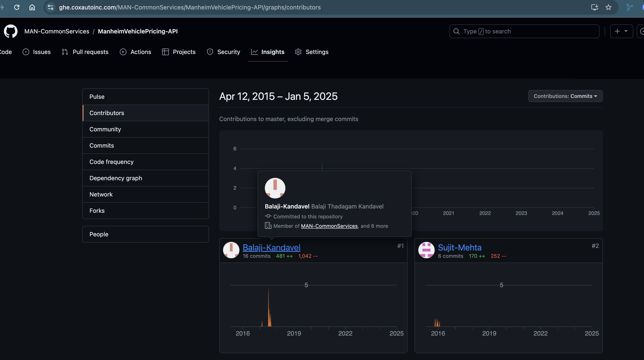
Task: Click the search magnifier icon
Action: pyautogui.click(x=456, y=31)
